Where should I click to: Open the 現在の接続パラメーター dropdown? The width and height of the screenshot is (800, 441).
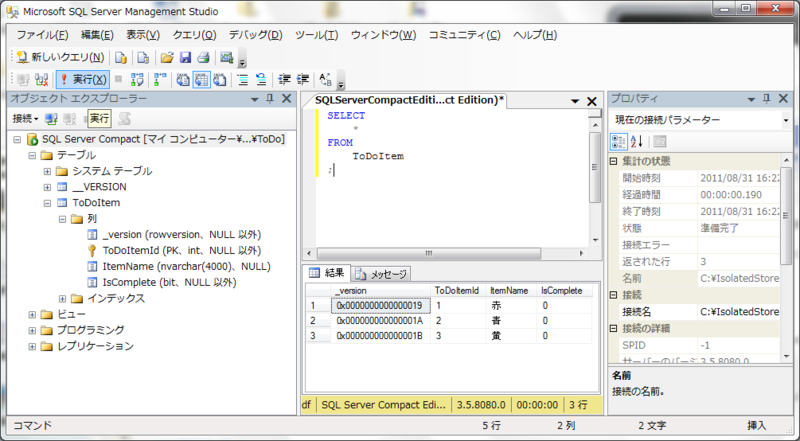point(786,120)
